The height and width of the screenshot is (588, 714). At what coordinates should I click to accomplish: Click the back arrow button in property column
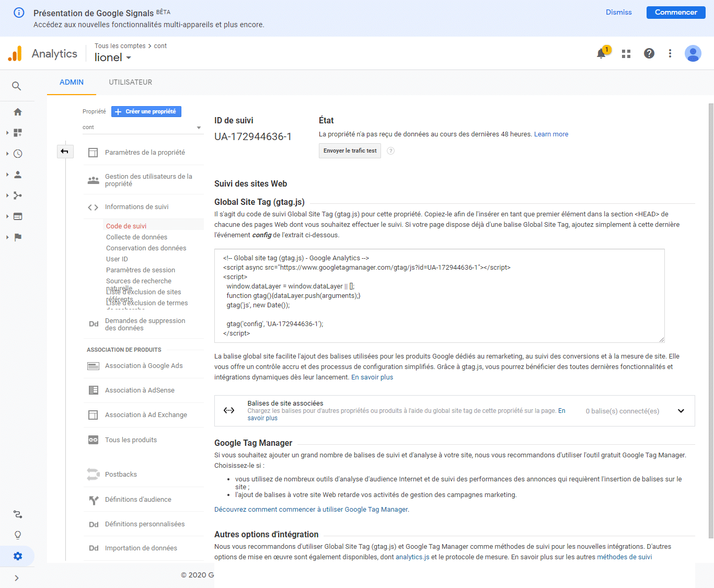65,152
